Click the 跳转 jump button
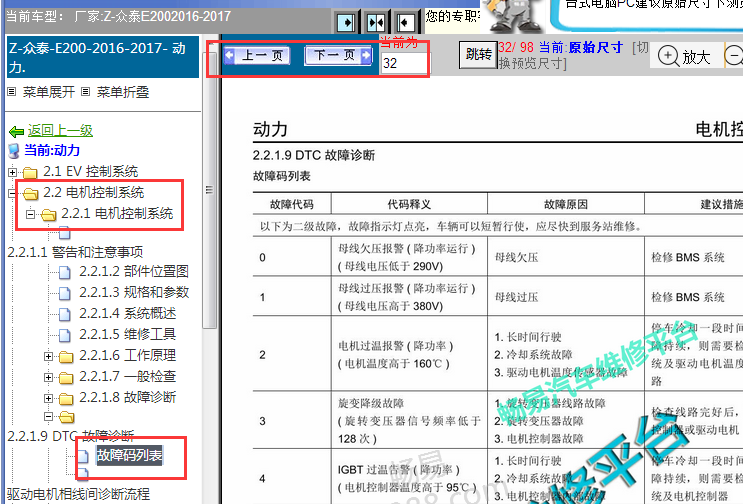This screenshot has height=504, width=743. 478,54
